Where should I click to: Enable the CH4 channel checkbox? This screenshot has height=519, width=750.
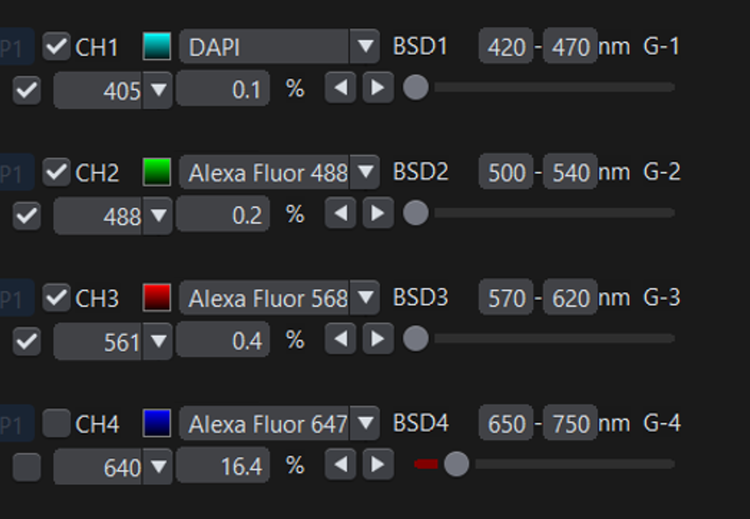[x=57, y=424]
